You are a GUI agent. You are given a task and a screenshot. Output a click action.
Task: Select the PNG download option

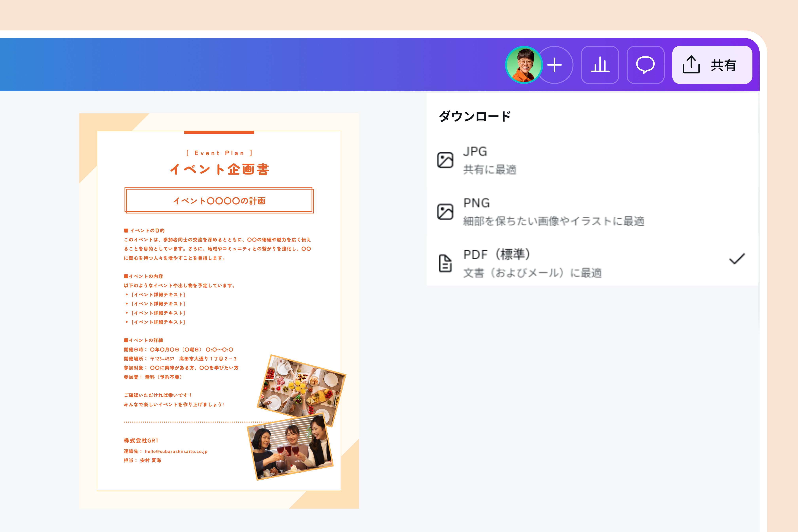point(592,212)
